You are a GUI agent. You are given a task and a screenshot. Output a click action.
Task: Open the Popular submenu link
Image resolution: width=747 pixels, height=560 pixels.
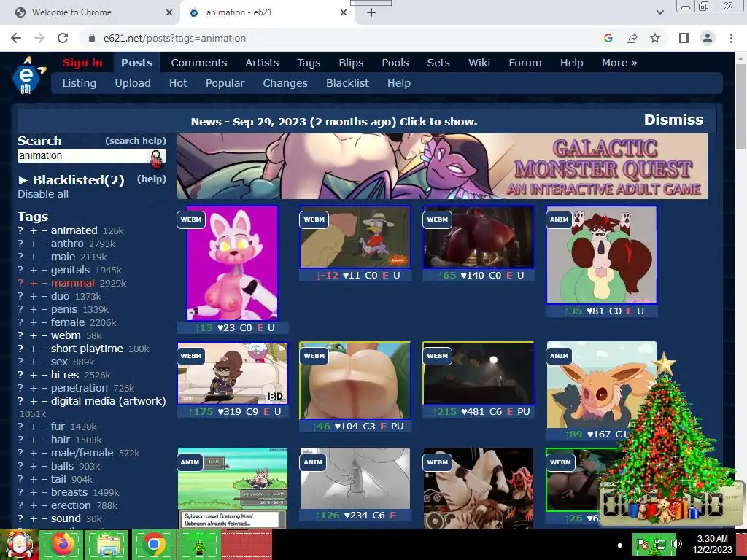click(x=225, y=83)
